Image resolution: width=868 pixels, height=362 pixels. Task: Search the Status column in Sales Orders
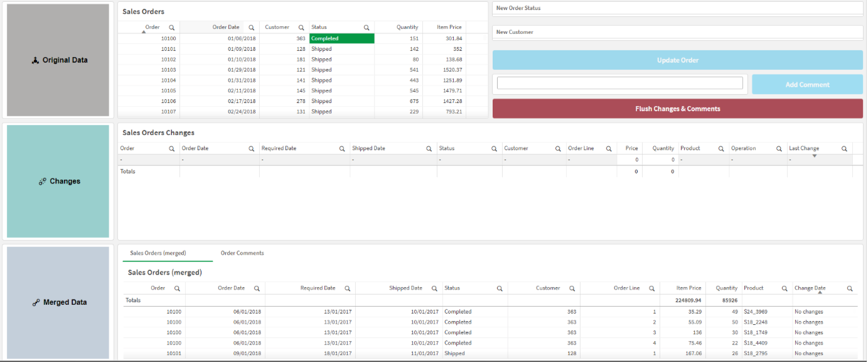pos(367,28)
